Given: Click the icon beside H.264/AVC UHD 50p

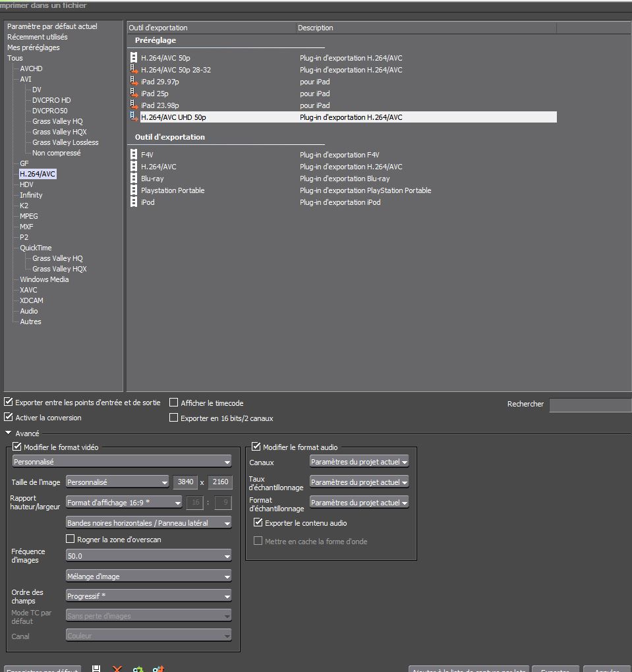Looking at the screenshot, I should point(134,117).
